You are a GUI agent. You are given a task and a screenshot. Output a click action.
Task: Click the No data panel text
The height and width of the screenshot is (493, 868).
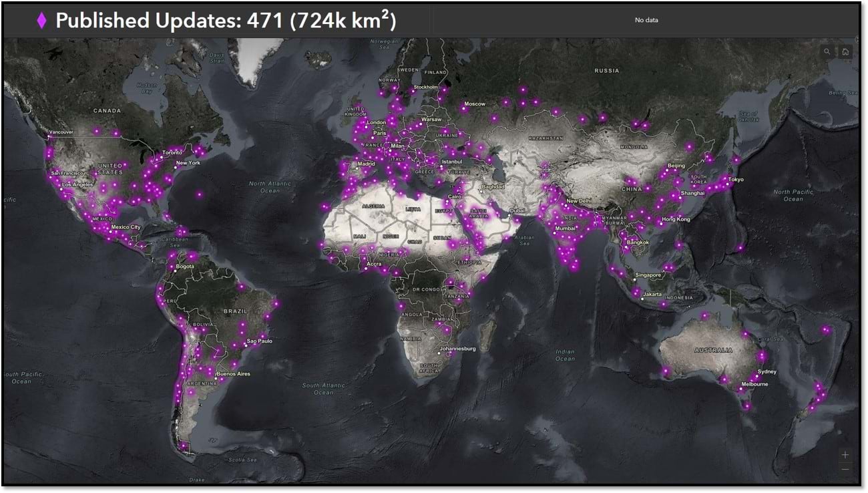pyautogui.click(x=646, y=20)
